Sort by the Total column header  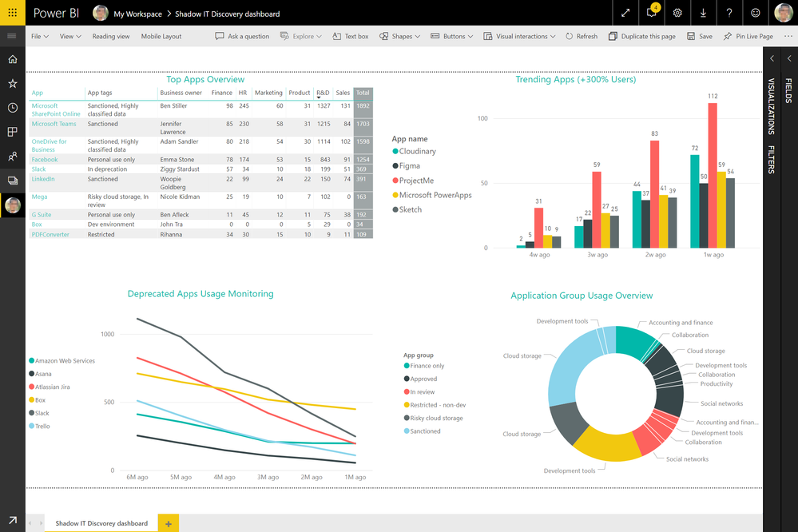pyautogui.click(x=363, y=93)
